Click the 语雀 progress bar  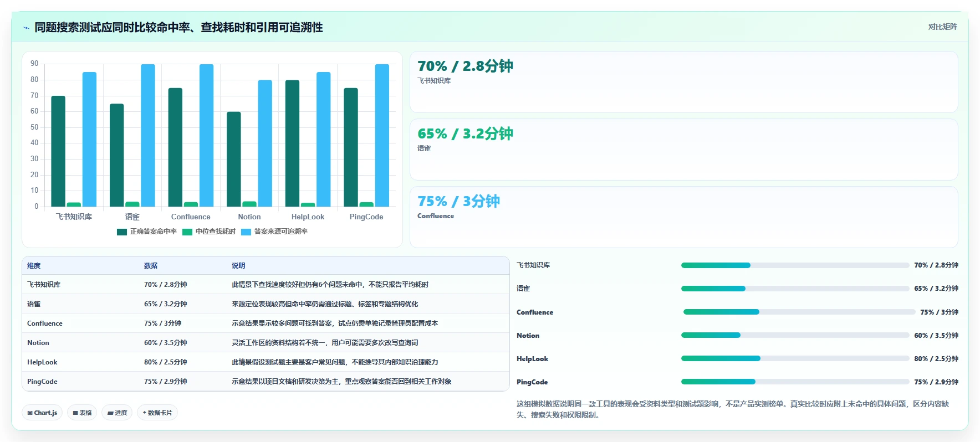[795, 289]
